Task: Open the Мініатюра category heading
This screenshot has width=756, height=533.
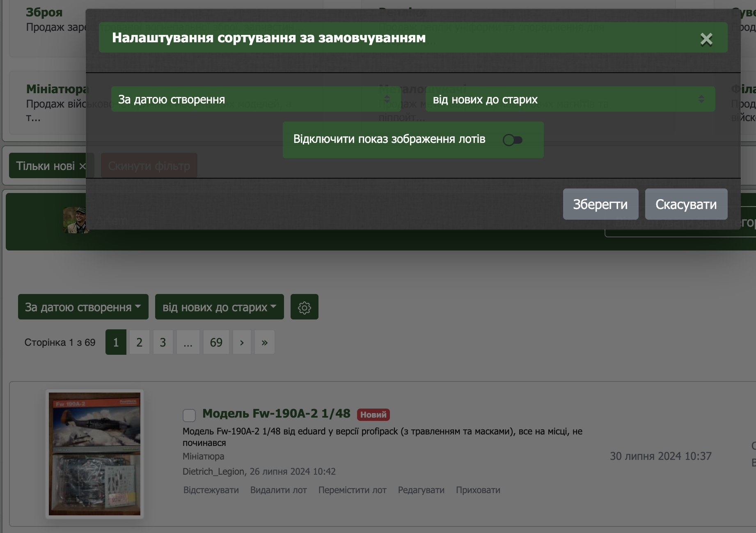Action: coord(57,89)
